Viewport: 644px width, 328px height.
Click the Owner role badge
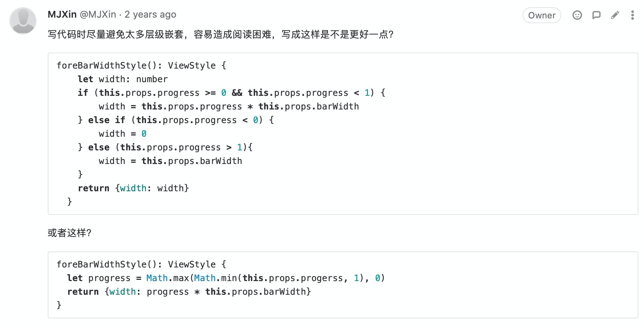(541, 15)
